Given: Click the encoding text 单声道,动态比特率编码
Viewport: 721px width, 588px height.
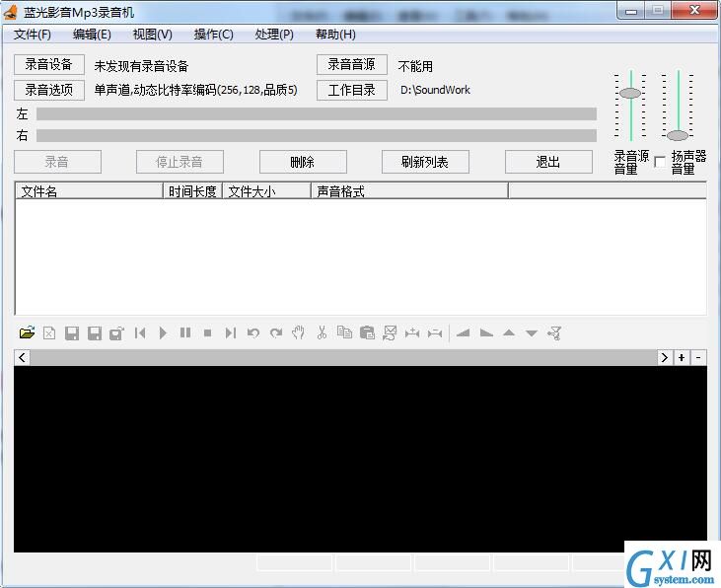Looking at the screenshot, I should coord(196,90).
